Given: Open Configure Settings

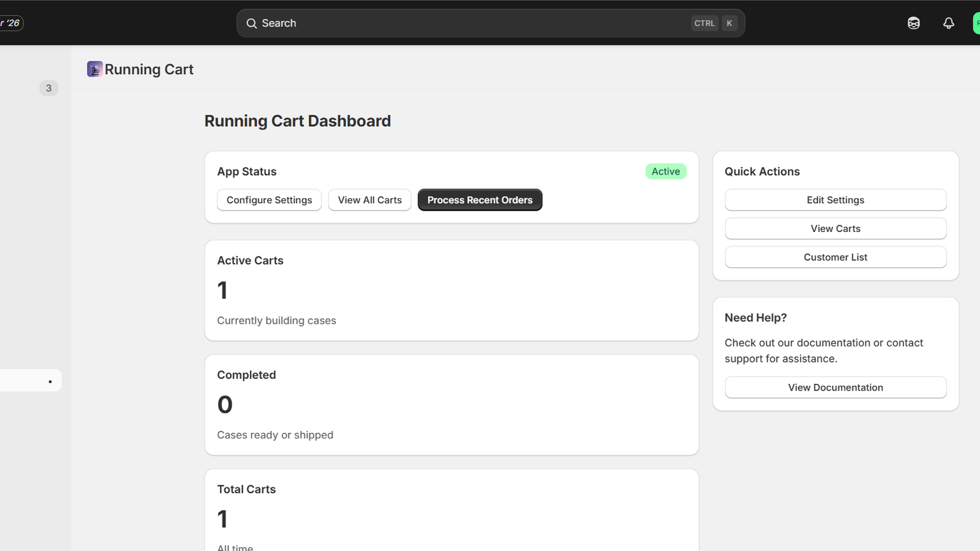Looking at the screenshot, I should pos(269,200).
